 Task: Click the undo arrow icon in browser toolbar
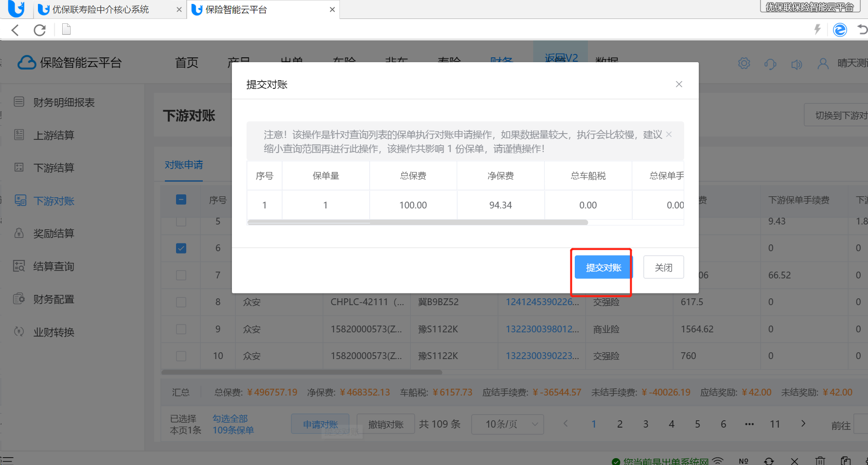[x=863, y=30]
